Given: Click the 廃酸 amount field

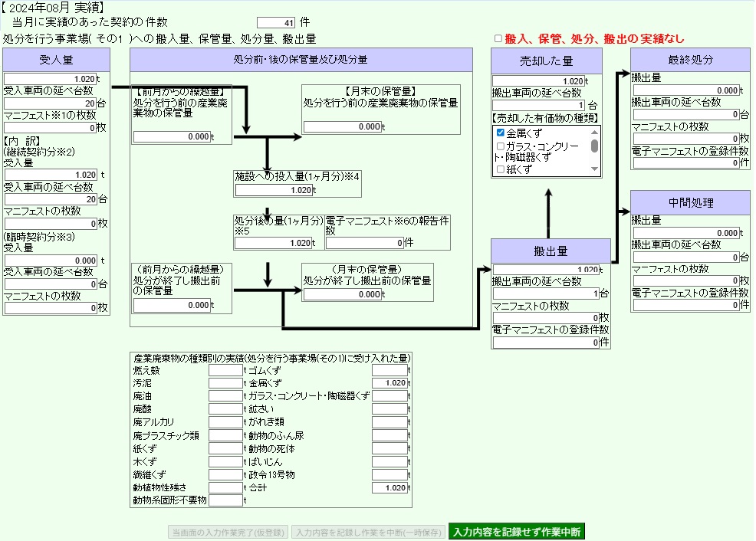Looking at the screenshot, I should pyautogui.click(x=225, y=409).
